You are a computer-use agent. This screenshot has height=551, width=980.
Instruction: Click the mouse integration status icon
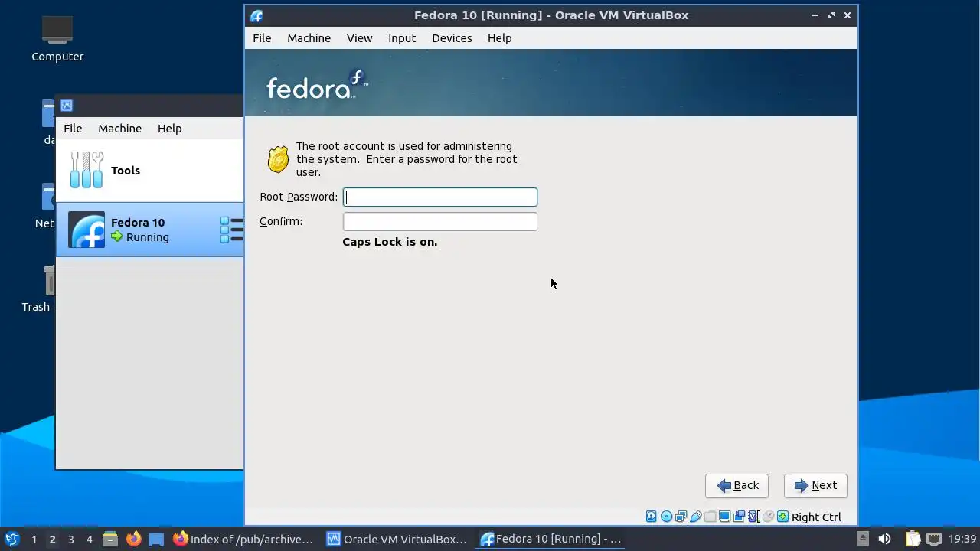point(769,517)
